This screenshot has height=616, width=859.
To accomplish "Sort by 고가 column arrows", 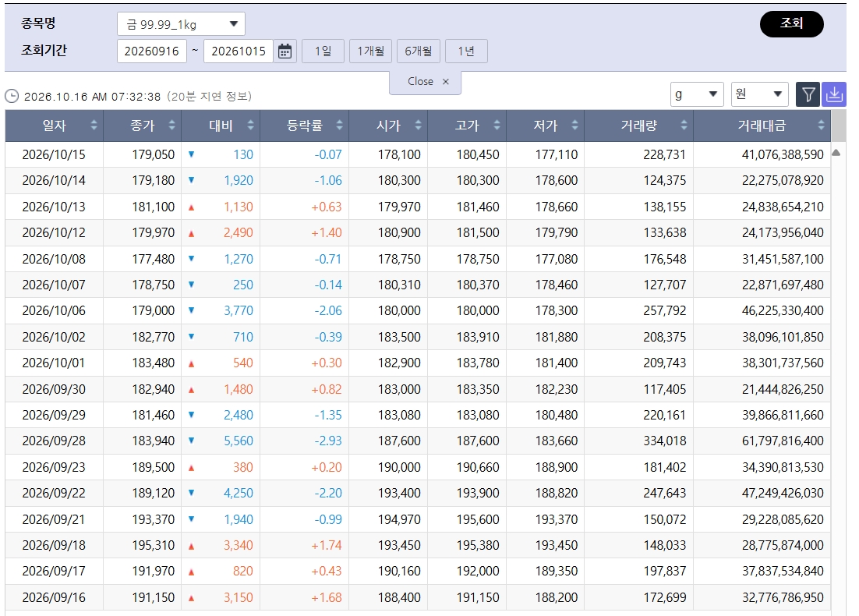I will pyautogui.click(x=497, y=126).
